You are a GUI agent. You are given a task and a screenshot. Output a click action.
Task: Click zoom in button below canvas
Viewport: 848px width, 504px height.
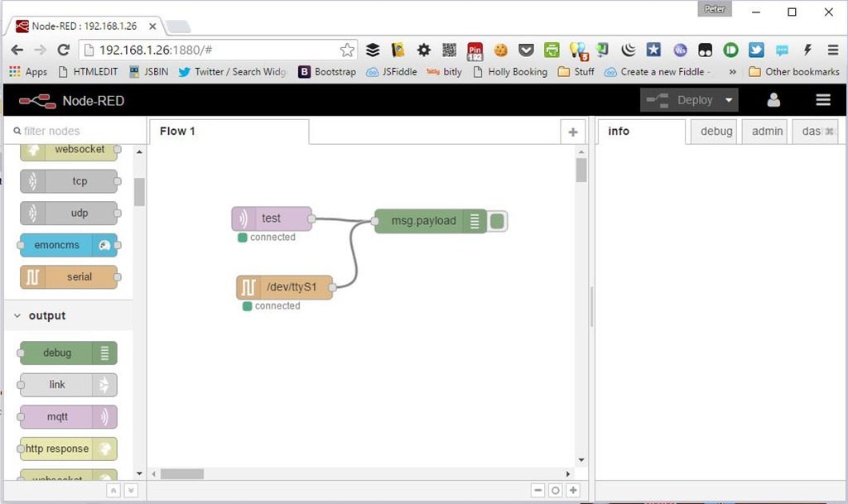572,490
